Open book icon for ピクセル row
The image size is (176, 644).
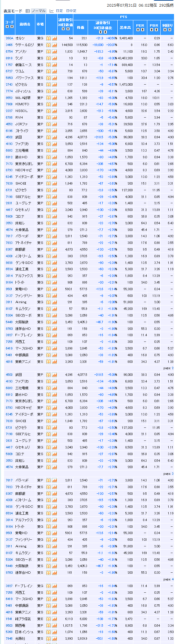(x=48, y=84)
